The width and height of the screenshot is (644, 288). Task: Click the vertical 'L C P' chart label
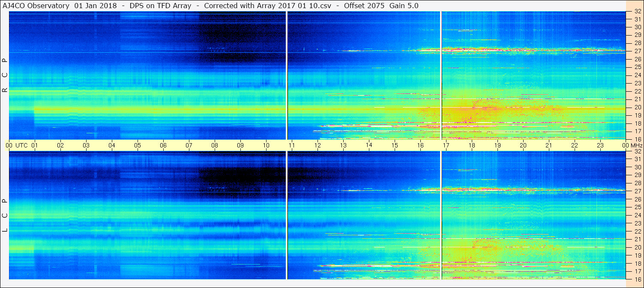(5, 216)
